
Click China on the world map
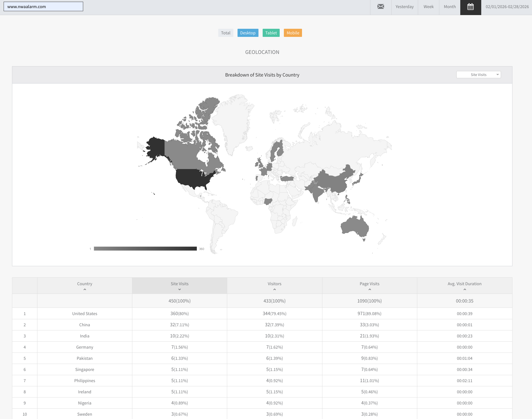[x=334, y=180]
